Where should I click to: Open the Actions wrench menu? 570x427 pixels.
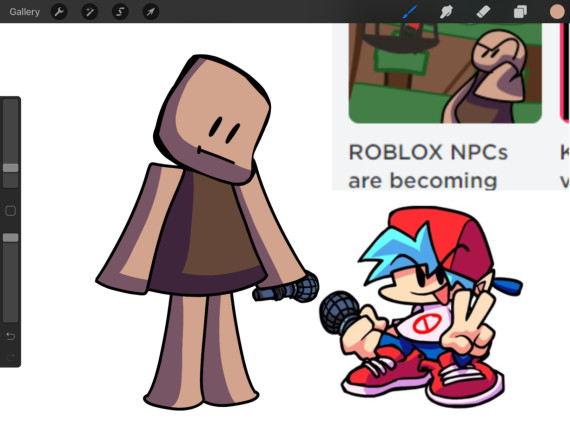[59, 12]
